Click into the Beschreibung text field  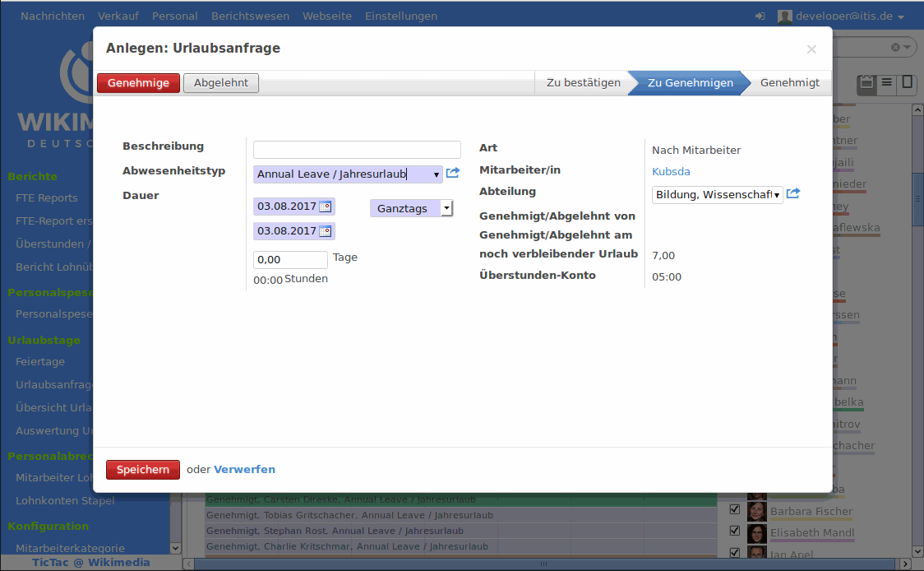(x=357, y=150)
